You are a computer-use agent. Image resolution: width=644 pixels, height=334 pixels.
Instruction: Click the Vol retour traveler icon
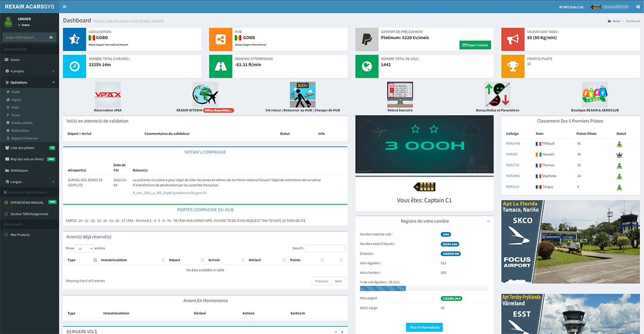coord(303,95)
